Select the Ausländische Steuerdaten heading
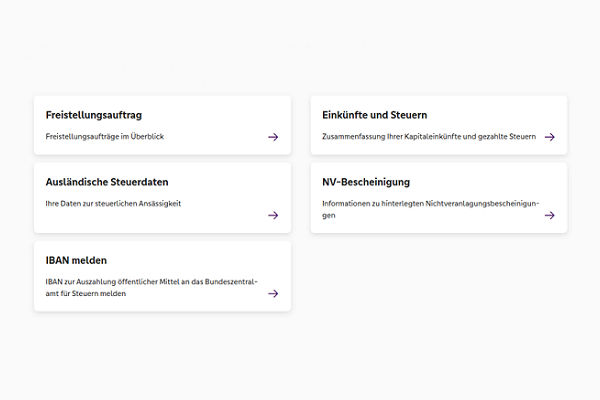Viewport: 600px width, 400px height. point(107,182)
